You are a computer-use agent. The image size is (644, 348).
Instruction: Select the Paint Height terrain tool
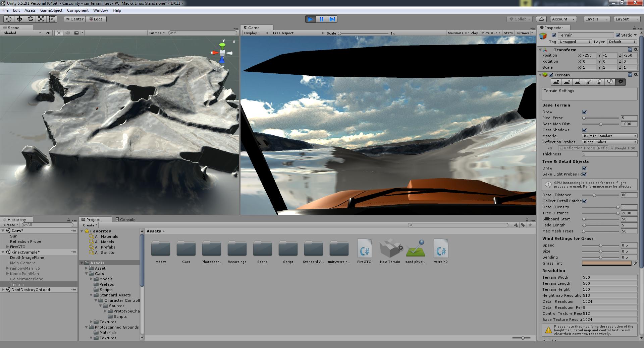[x=567, y=82]
